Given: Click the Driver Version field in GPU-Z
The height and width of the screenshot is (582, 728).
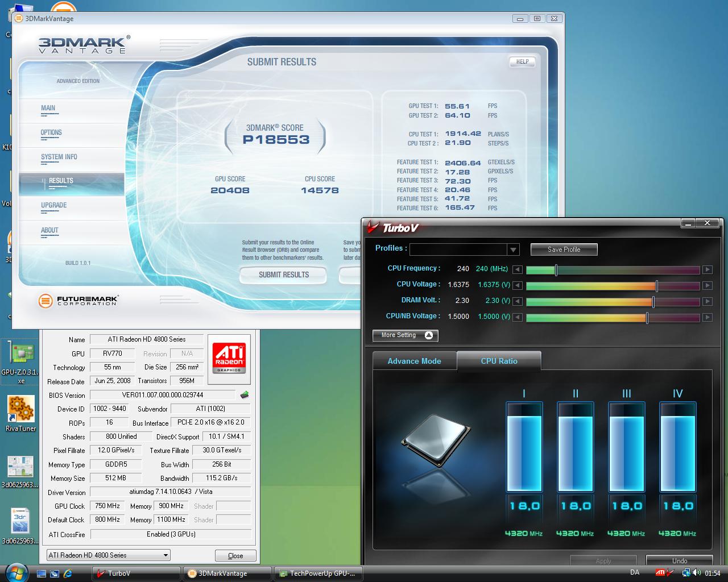Looking at the screenshot, I should tap(171, 492).
